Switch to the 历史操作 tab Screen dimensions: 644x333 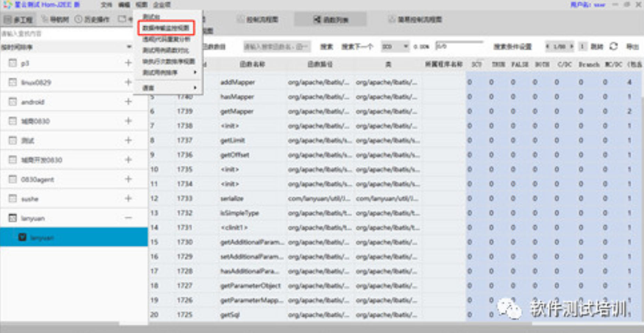92,19
